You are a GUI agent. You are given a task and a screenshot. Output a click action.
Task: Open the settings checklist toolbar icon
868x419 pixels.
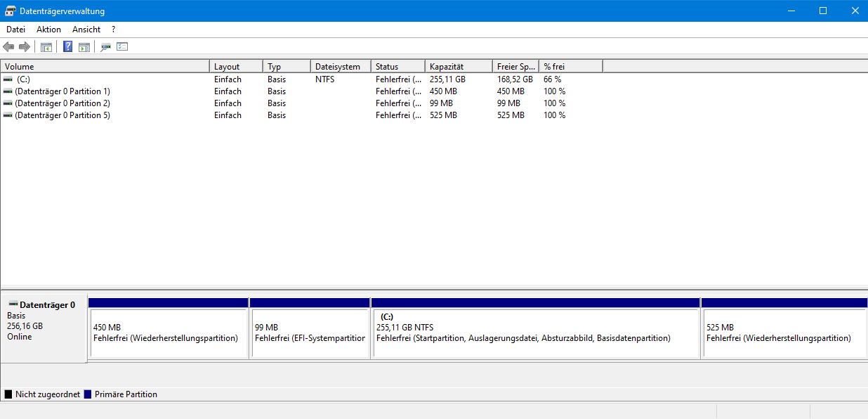point(123,47)
